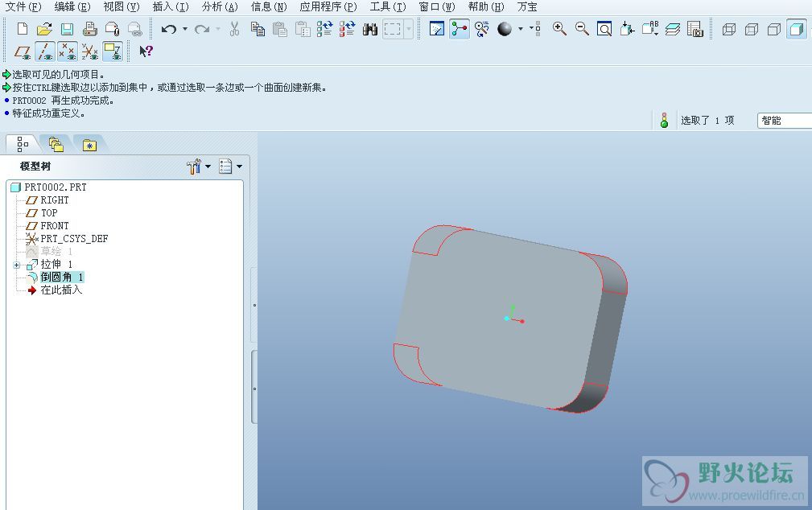
Task: Click the Repaint screen icon
Action: pos(436,28)
